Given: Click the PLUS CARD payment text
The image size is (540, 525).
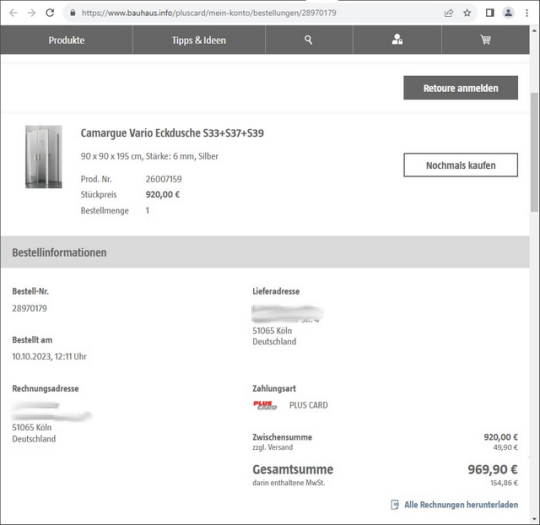Looking at the screenshot, I should point(309,405).
